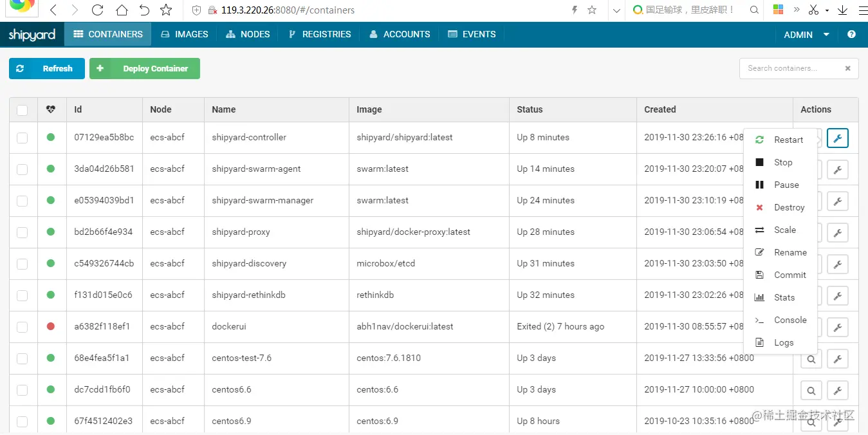Open the ADMIN account dropdown
Viewport: 868px width, 435px height.
(806, 35)
